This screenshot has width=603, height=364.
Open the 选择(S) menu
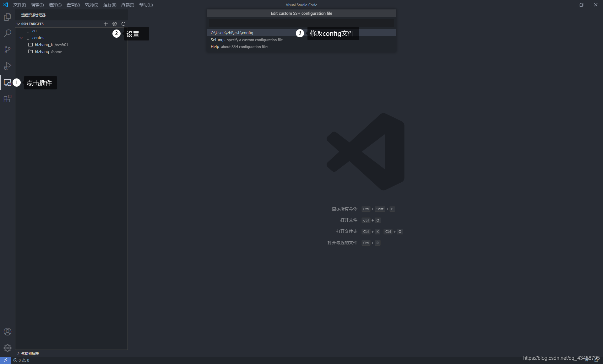pyautogui.click(x=55, y=5)
